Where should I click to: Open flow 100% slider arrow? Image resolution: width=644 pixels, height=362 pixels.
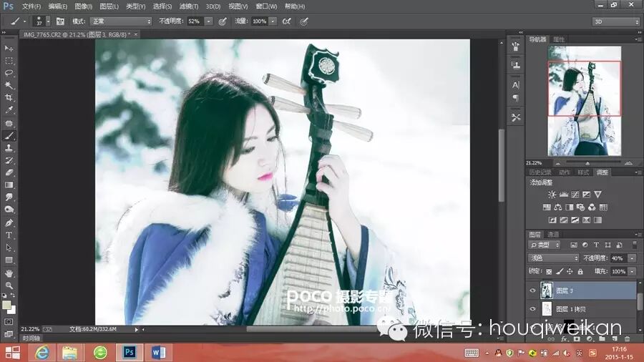(273, 21)
